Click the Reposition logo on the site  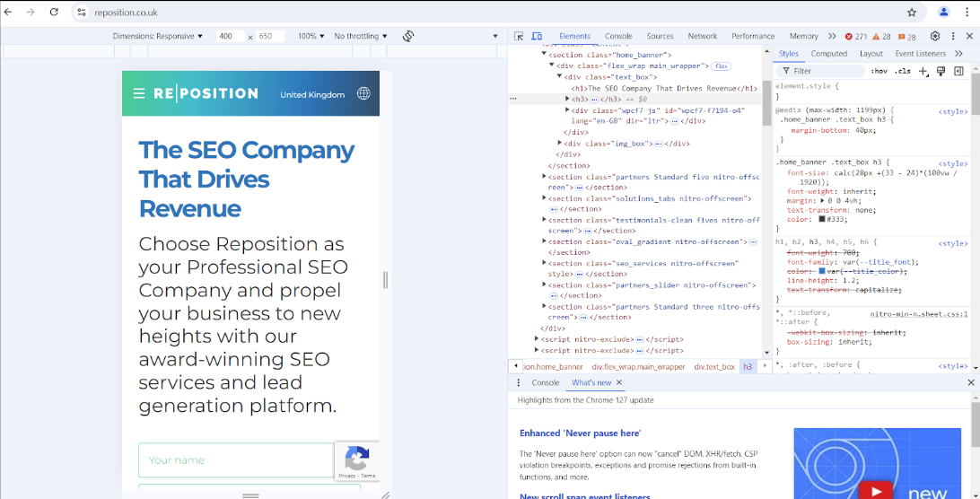pyautogui.click(x=206, y=94)
